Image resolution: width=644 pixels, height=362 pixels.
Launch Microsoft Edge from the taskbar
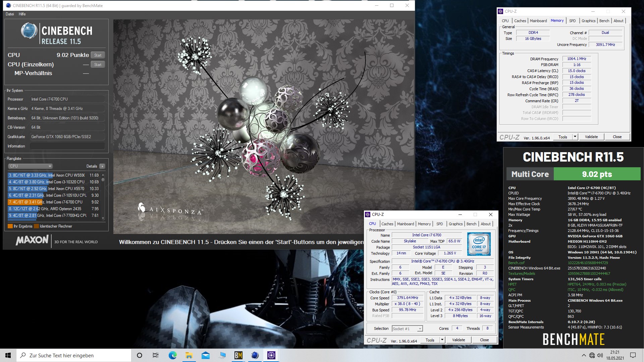[x=172, y=355]
